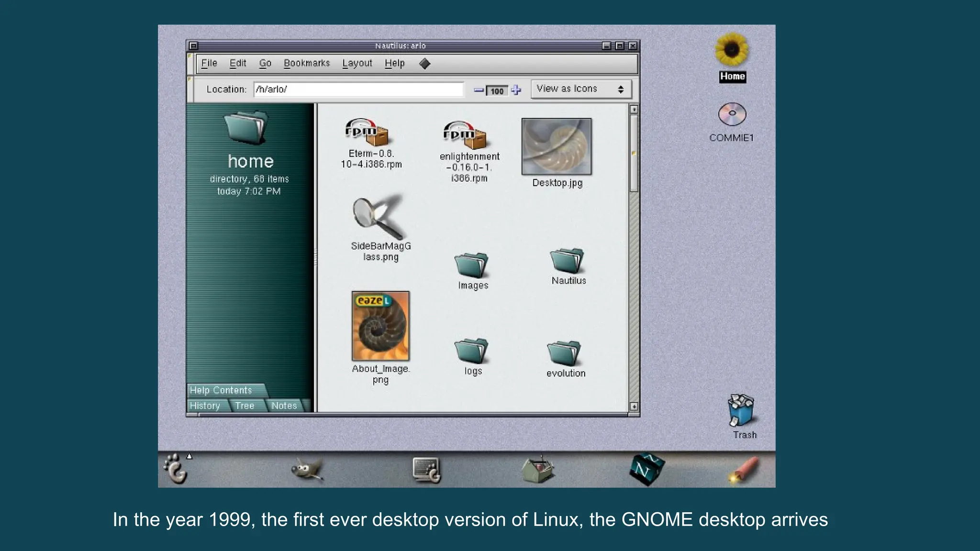Expand the View as Icons dropdown

coord(580,89)
